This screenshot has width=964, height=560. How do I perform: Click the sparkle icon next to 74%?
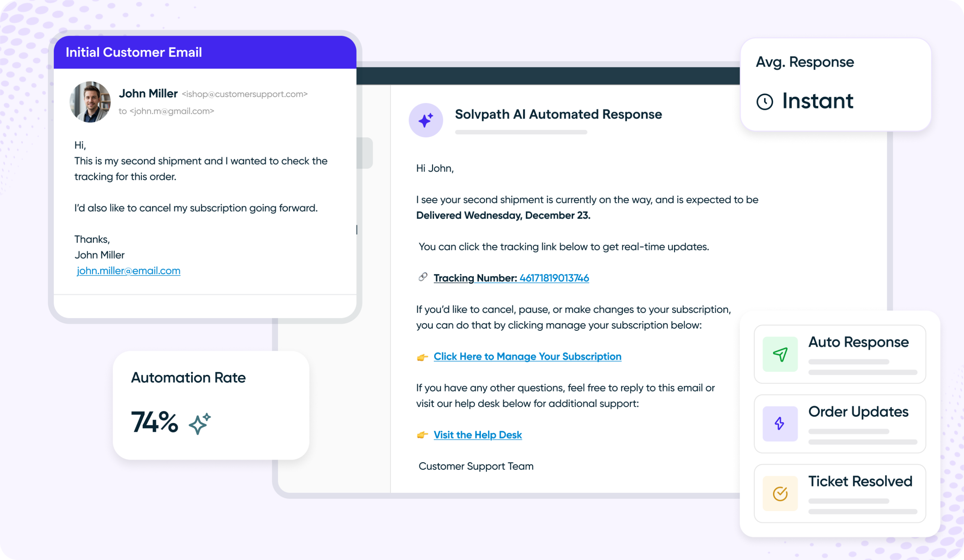click(200, 423)
